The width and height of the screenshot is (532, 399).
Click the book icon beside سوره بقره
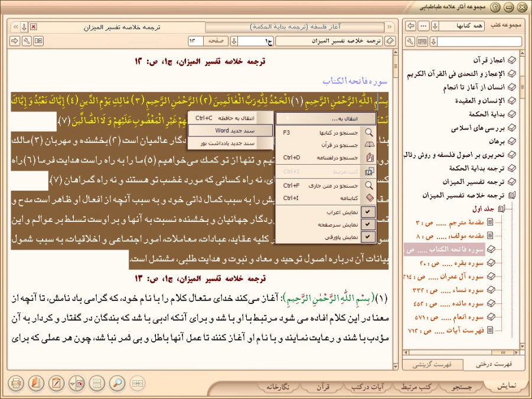click(491, 263)
